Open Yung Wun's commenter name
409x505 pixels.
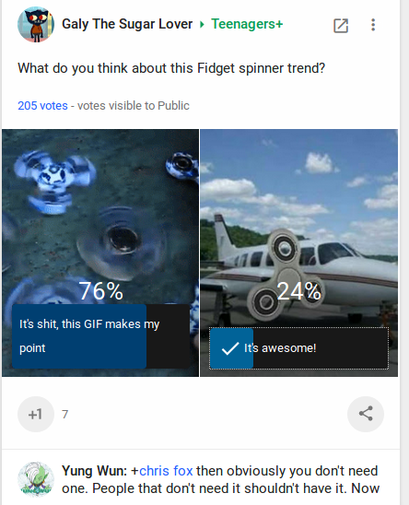[x=94, y=471]
